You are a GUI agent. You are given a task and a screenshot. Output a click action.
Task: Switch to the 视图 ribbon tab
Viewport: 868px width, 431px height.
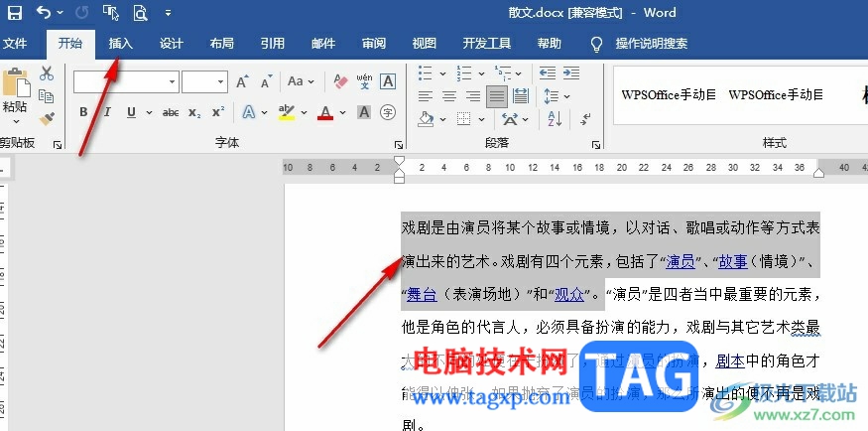[425, 44]
